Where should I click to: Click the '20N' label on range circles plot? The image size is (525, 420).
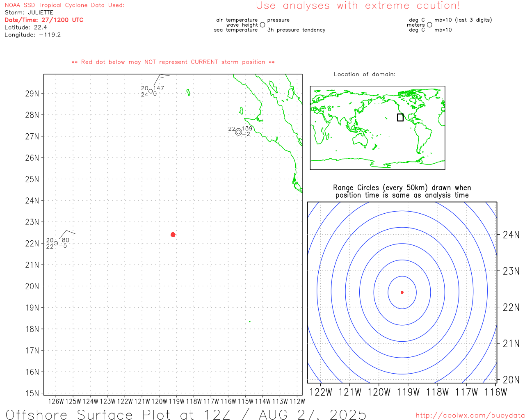coord(511,380)
